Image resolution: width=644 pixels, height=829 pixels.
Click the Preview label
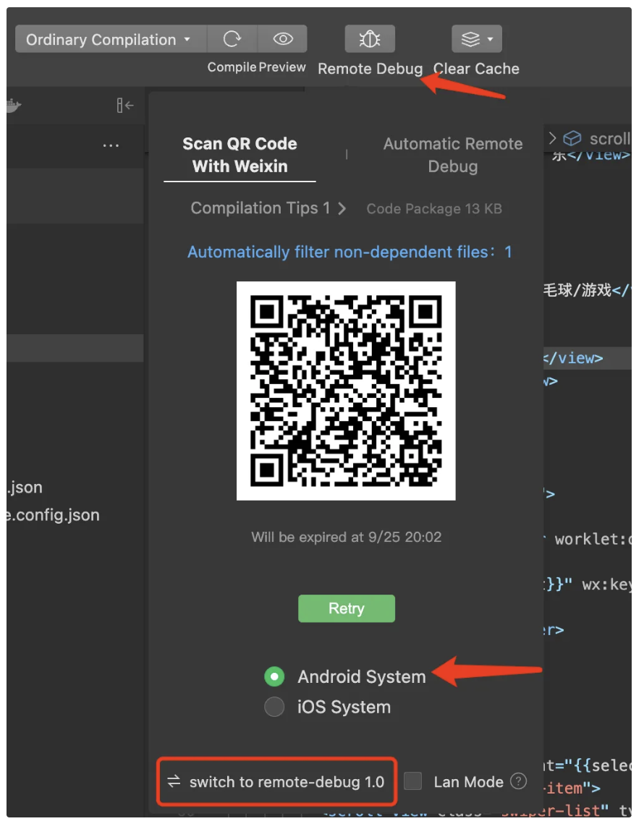click(x=281, y=67)
